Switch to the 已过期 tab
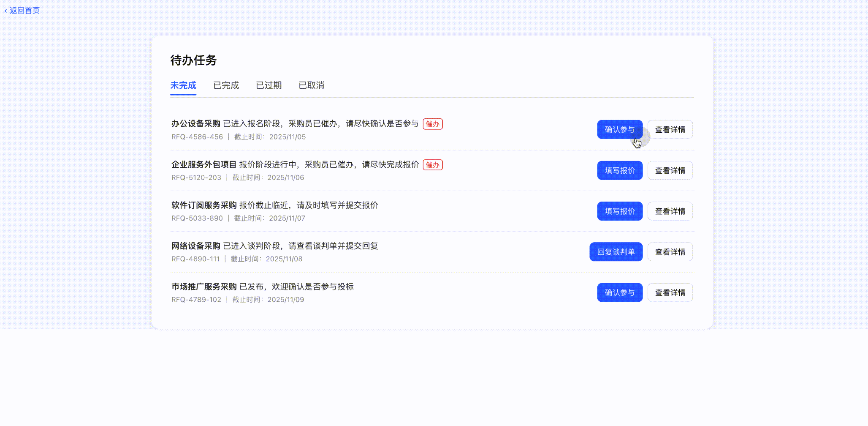 tap(269, 85)
